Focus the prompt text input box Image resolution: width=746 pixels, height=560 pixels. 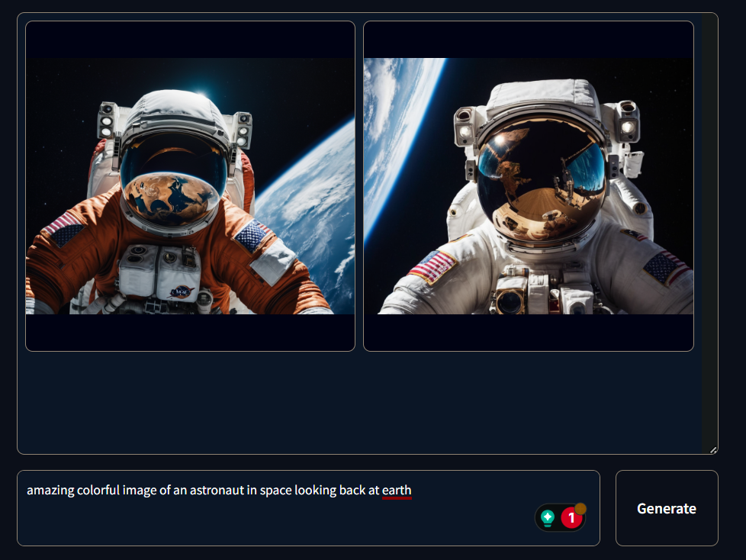[308, 508]
